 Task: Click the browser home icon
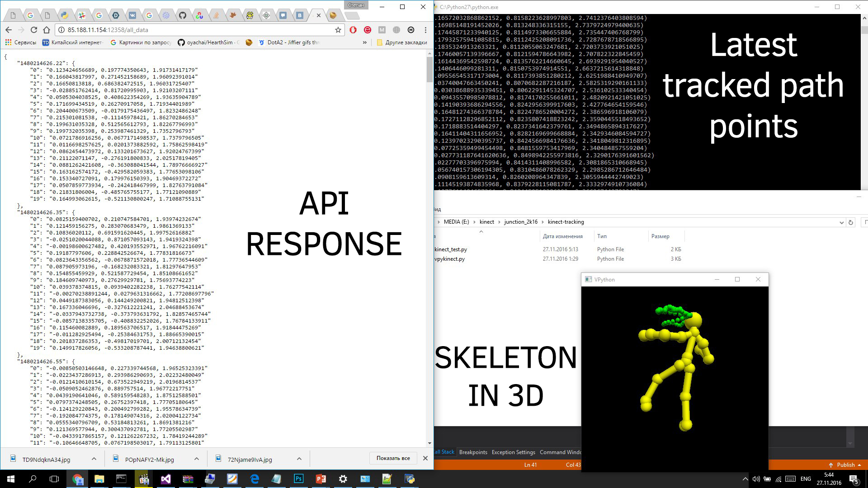pos(46,30)
